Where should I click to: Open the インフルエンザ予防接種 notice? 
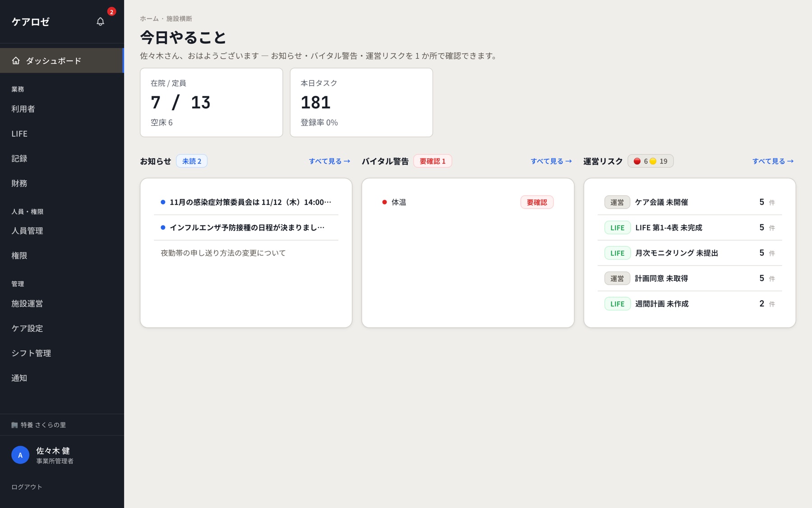coord(246,228)
